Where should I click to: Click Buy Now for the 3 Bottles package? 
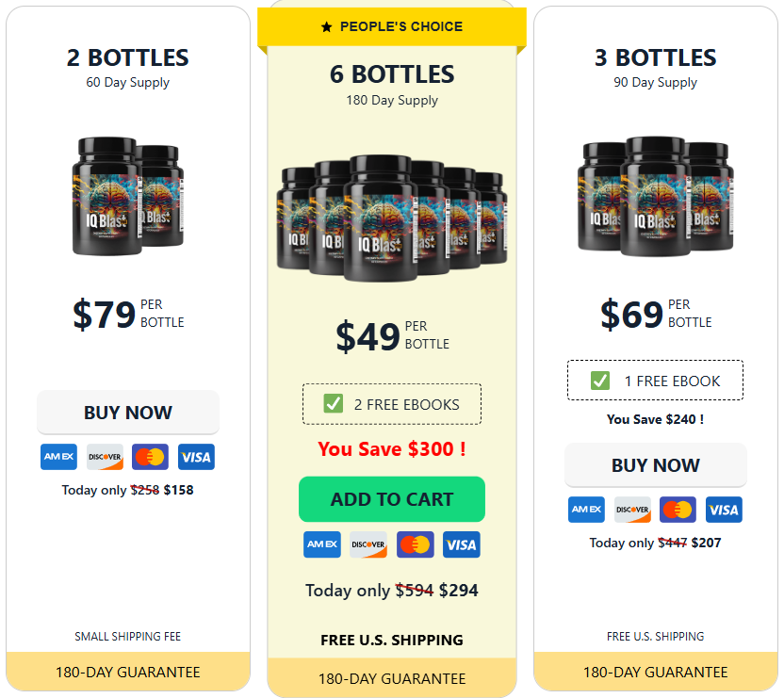click(656, 465)
